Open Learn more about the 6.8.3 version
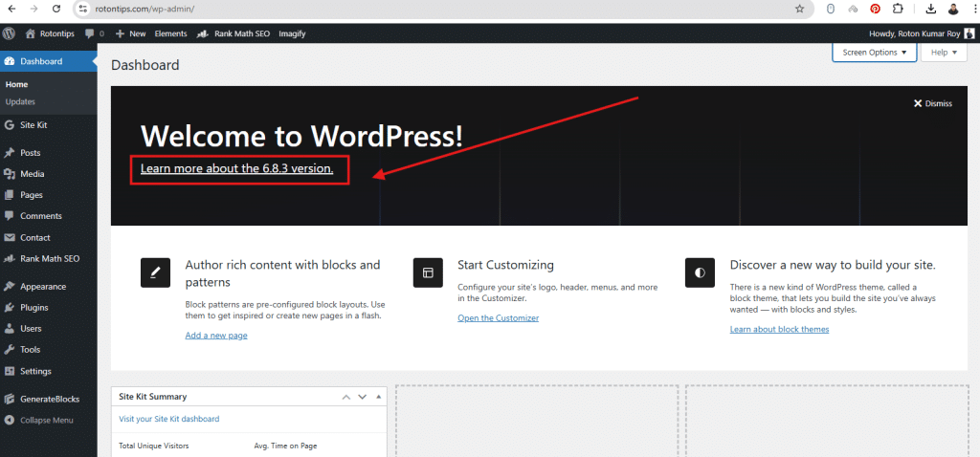 237,168
